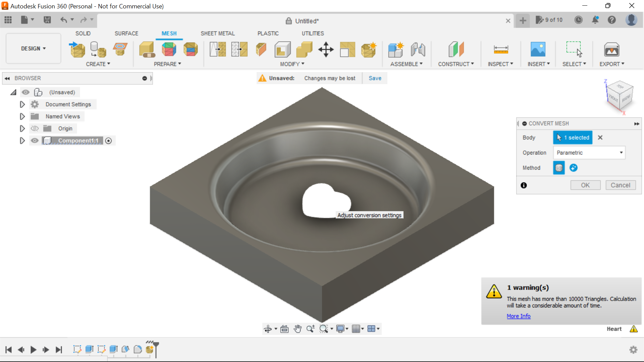Switch to the SOLID tab
The height and width of the screenshot is (362, 644).
point(83,34)
